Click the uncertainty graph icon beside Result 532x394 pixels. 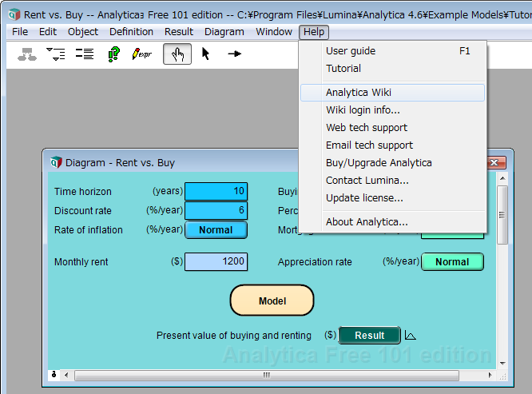(411, 336)
